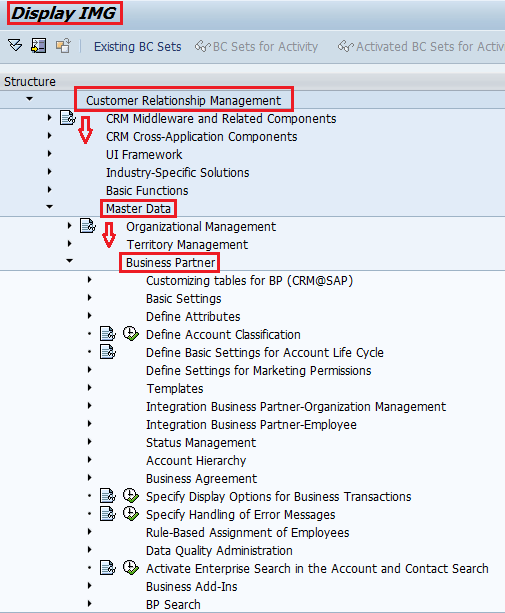505x613 pixels.
Task: Select Define Account Classification text
Action: coord(223,335)
